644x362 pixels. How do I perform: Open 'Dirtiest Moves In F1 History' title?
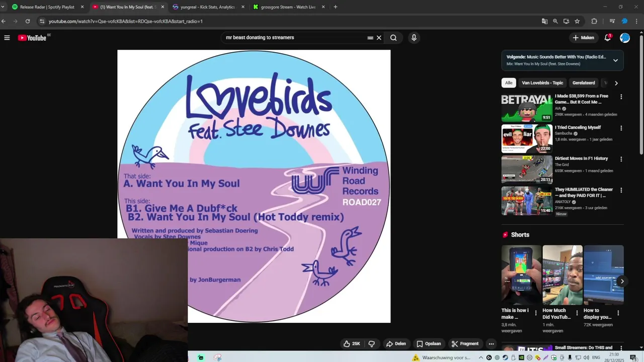pyautogui.click(x=581, y=158)
